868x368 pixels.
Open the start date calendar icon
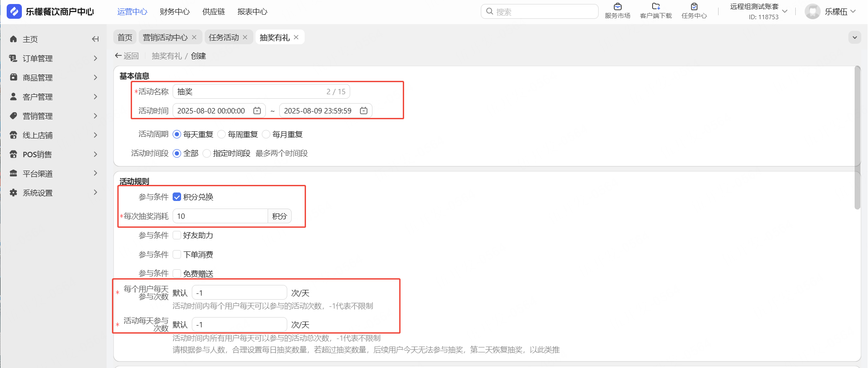click(257, 111)
